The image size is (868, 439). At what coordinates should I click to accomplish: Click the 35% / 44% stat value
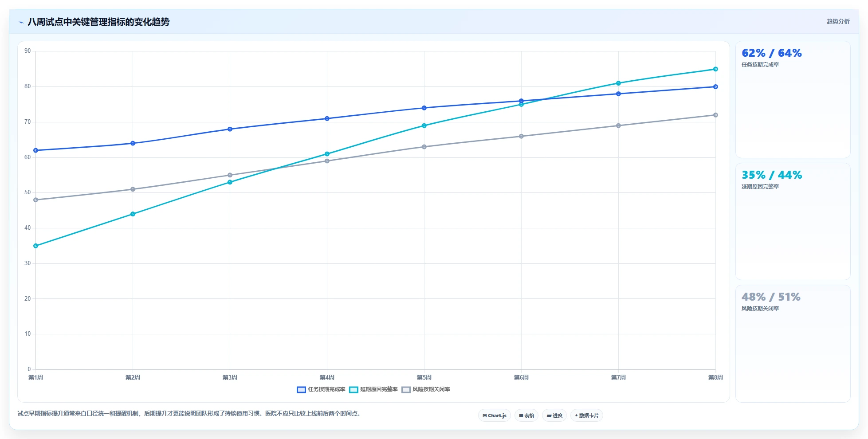[772, 175]
